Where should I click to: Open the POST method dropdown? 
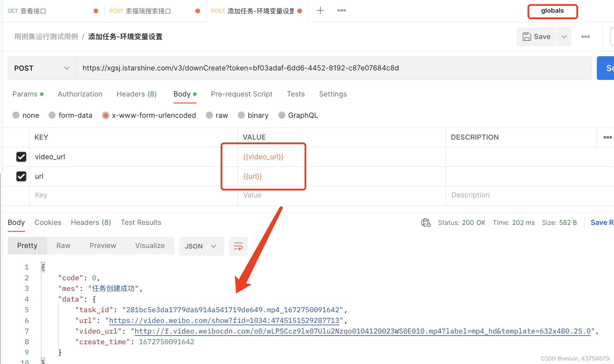pyautogui.click(x=42, y=68)
